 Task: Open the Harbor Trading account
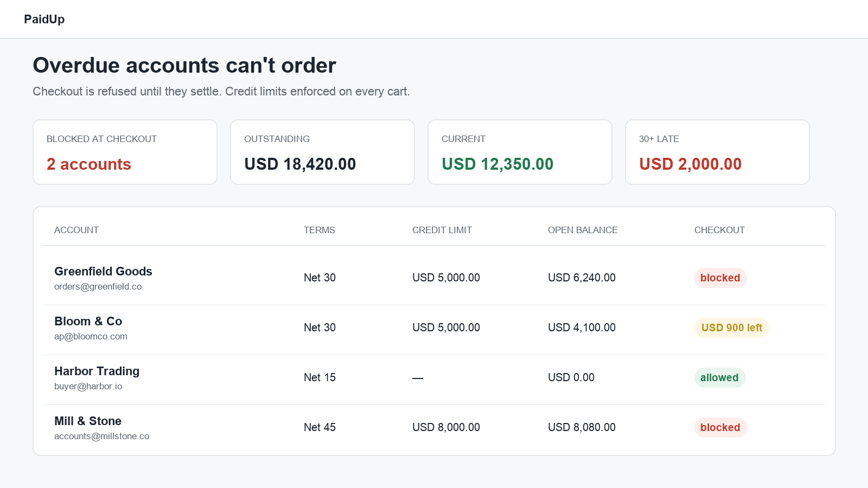pos(97,371)
